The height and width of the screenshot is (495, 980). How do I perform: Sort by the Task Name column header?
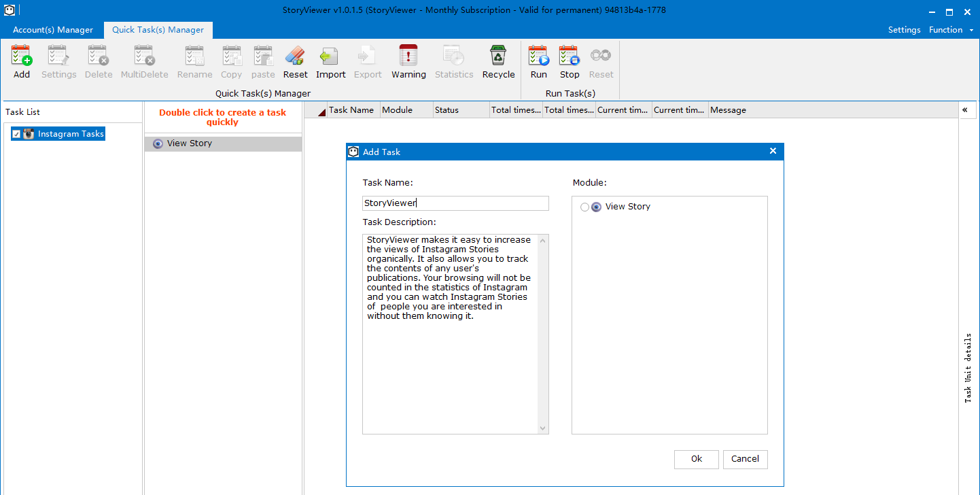point(353,110)
